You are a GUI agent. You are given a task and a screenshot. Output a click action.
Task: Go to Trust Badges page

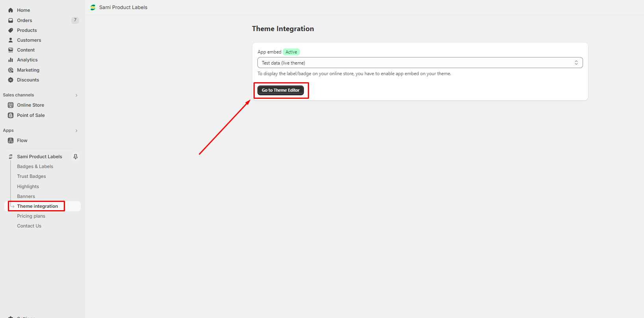(31, 176)
